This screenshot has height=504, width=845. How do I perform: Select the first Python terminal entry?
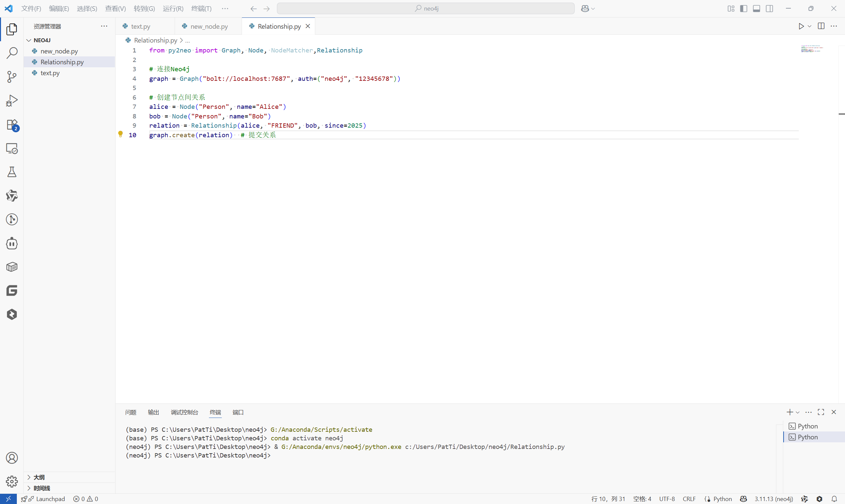click(814, 426)
